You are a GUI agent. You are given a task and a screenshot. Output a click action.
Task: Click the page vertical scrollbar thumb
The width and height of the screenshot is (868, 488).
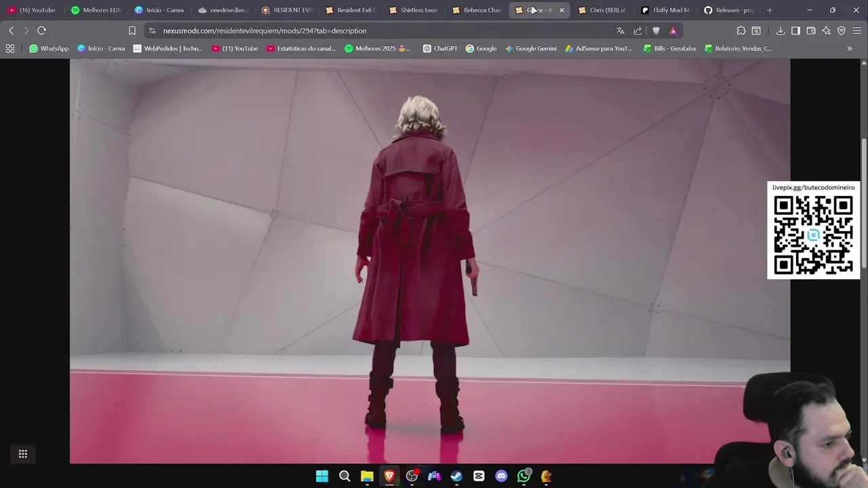pyautogui.click(x=863, y=203)
